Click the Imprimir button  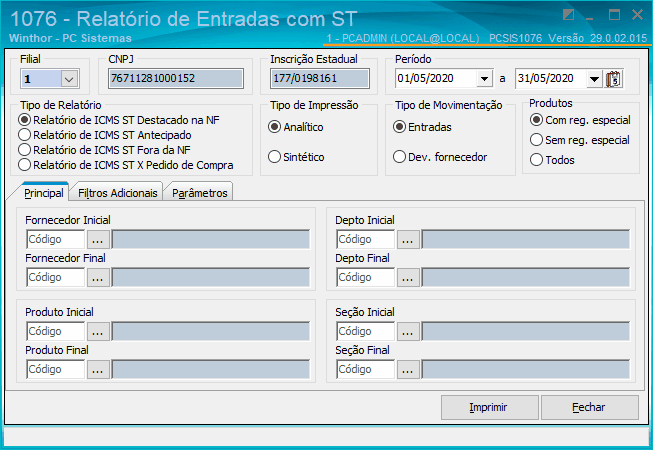point(490,407)
